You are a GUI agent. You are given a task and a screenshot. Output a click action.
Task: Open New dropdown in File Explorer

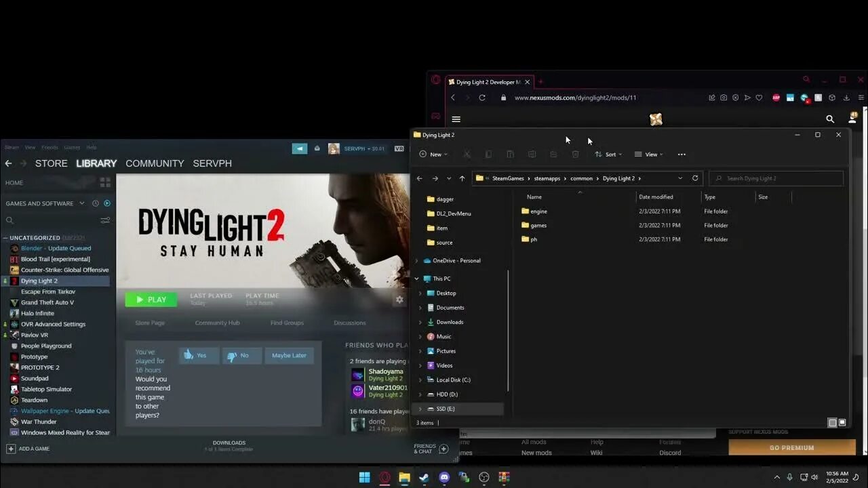click(x=433, y=154)
